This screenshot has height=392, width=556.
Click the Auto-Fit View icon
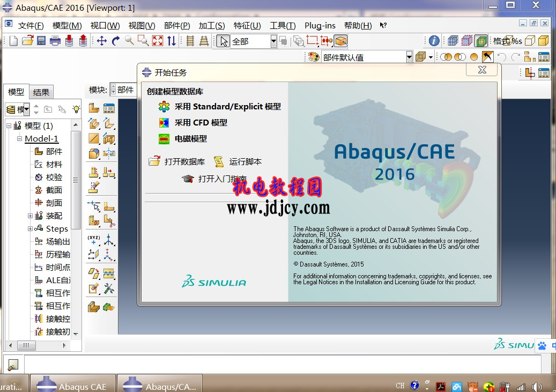[x=158, y=41]
